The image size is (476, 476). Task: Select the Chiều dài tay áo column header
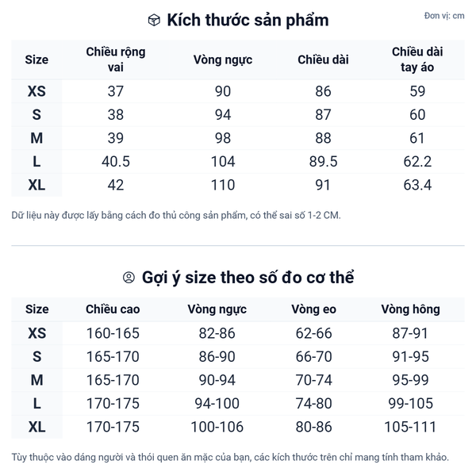point(417,59)
